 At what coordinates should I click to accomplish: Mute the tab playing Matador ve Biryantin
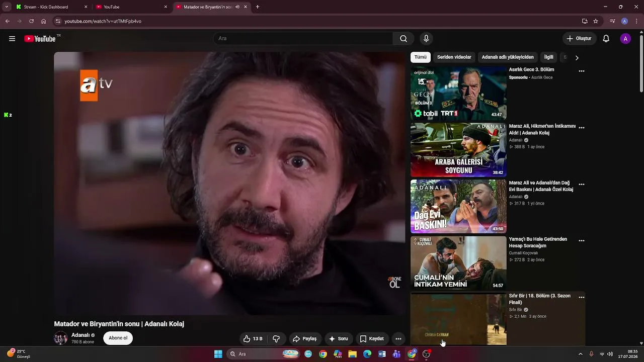point(237,7)
